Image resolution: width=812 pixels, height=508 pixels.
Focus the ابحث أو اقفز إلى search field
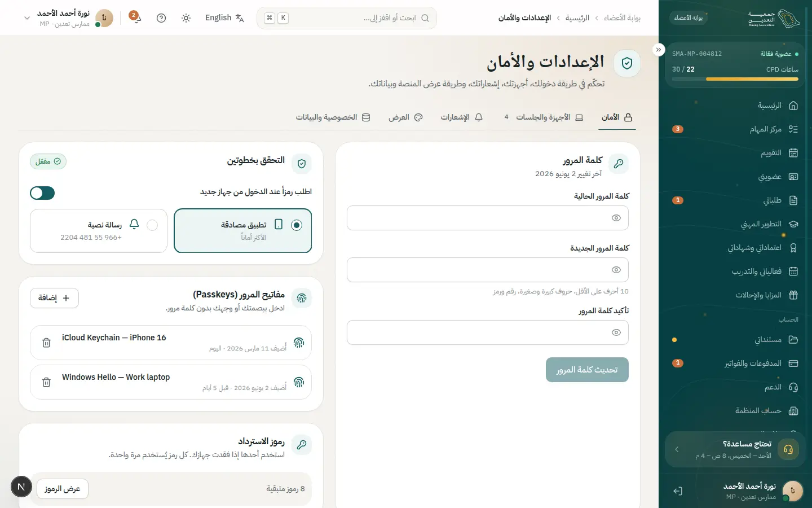pyautogui.click(x=347, y=18)
